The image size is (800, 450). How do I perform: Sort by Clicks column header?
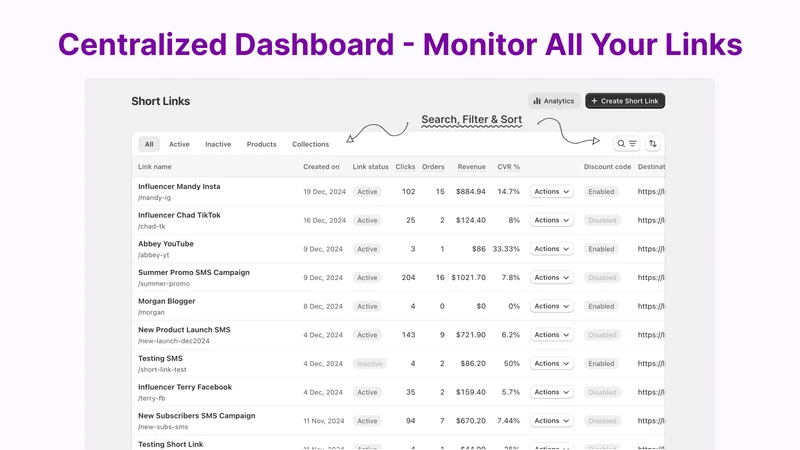[405, 167]
